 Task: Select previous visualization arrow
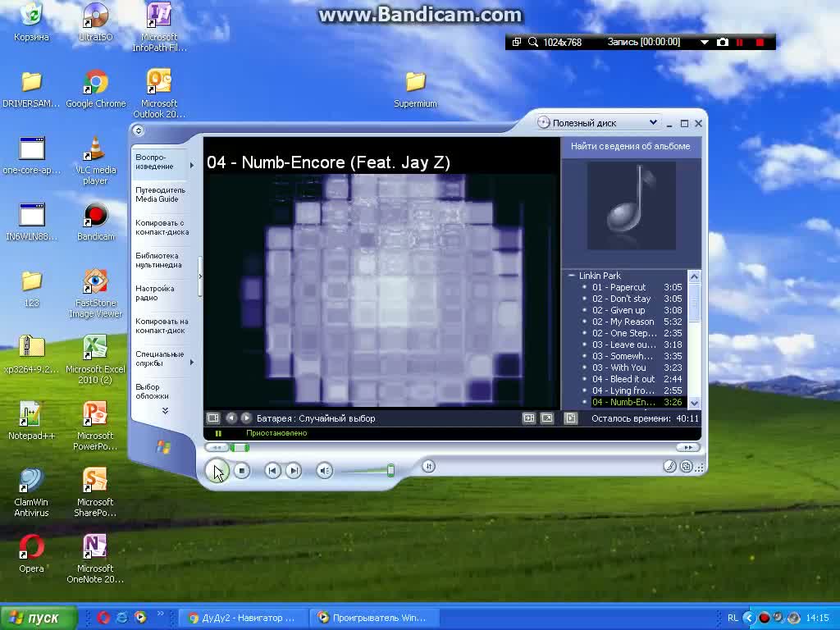pos(231,418)
